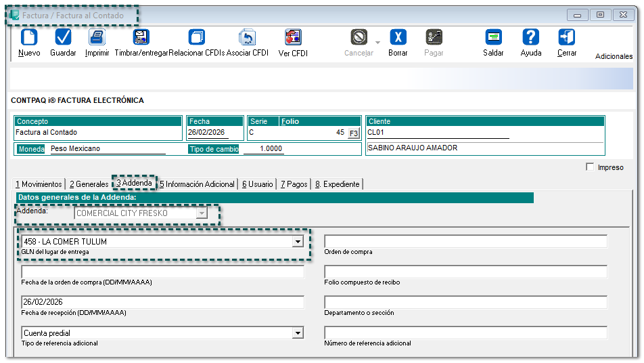644x363 pixels.
Task: Open Relacionar CFDIs tool
Action: point(196,38)
